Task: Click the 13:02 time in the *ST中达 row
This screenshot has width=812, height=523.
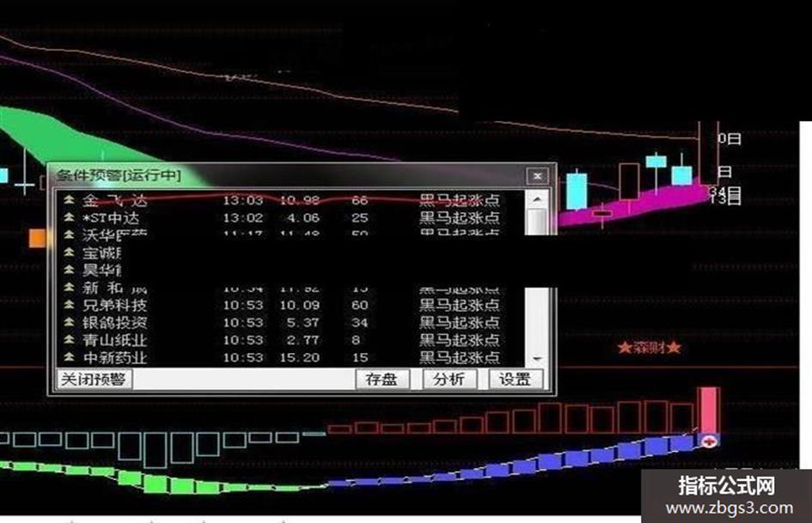Action: 243,217
